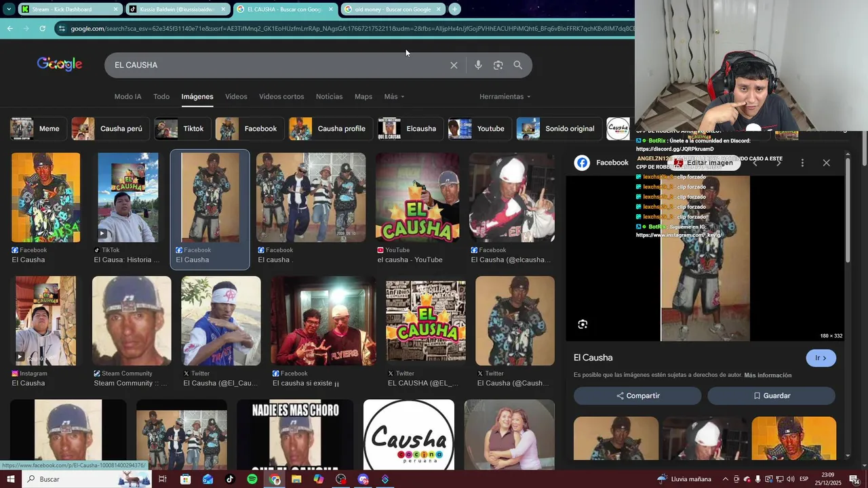Screen dimensions: 868x488
Task: Open Spotify from the taskbar
Action: click(x=252, y=479)
